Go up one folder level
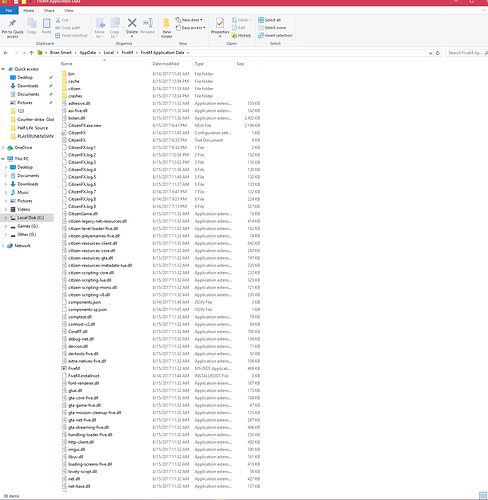The width and height of the screenshot is (488, 500). coord(31,53)
